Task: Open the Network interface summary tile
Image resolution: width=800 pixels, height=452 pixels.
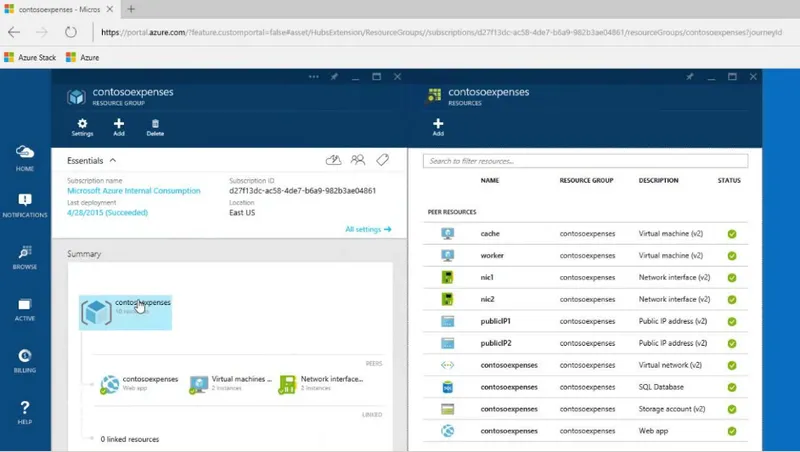Action: (321, 384)
